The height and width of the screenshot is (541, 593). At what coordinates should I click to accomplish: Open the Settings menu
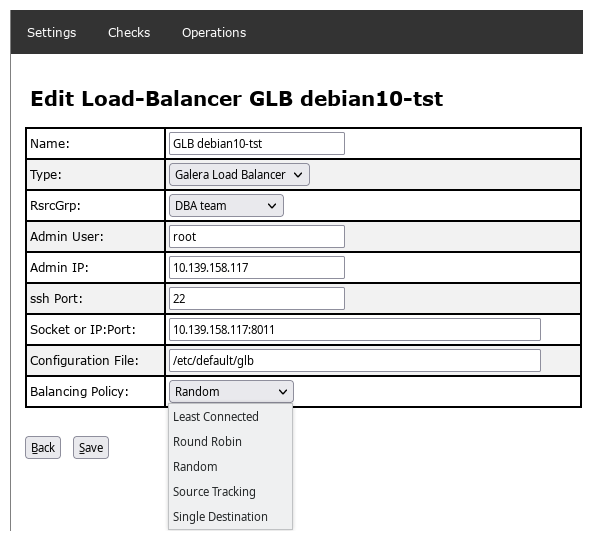coord(51,33)
